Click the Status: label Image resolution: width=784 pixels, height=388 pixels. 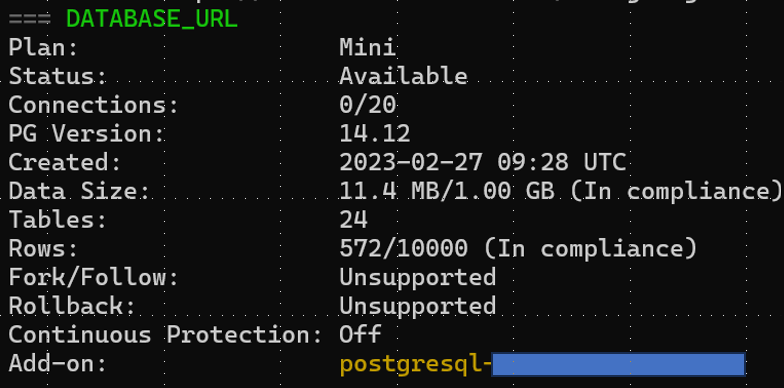tap(58, 76)
